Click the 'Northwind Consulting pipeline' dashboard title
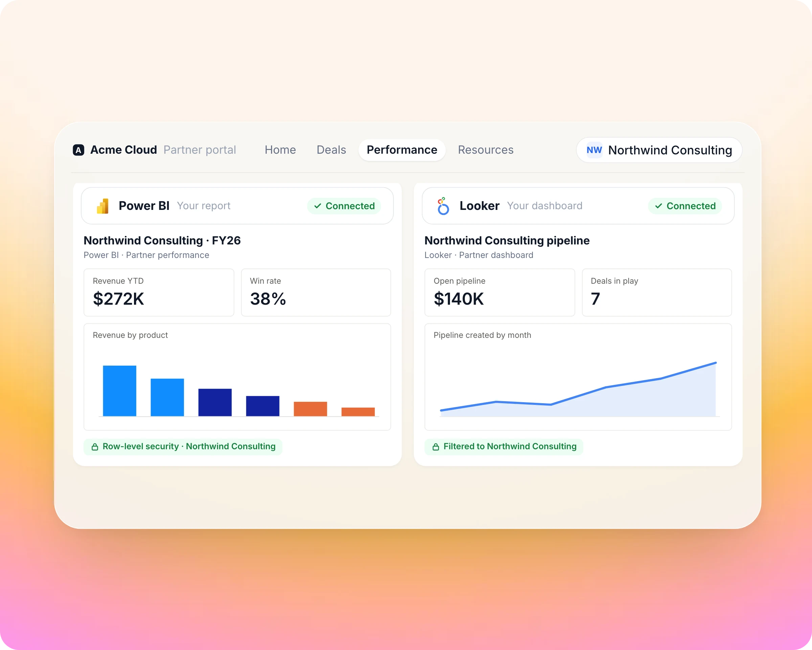Screen dimensions: 812x650 point(507,240)
